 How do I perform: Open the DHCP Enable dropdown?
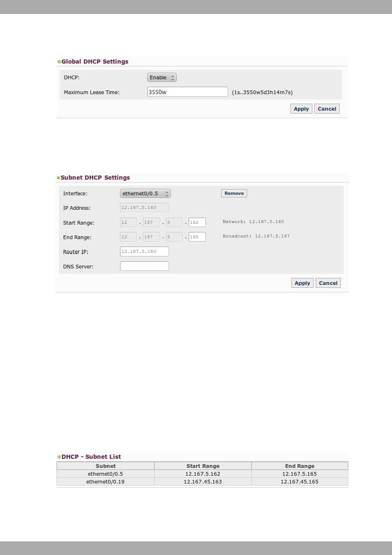tap(162, 77)
